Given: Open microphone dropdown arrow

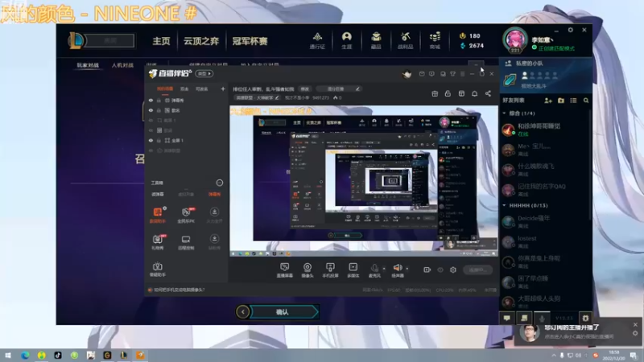Looking at the screenshot, I should [384, 269].
